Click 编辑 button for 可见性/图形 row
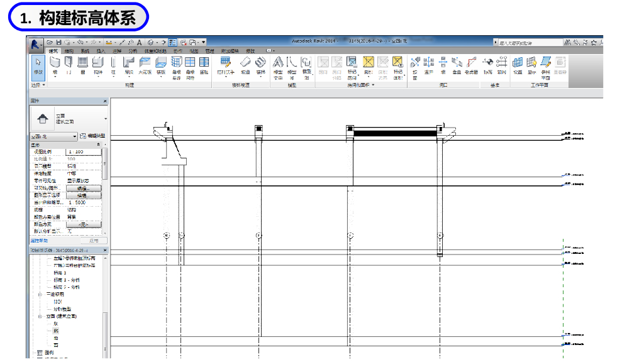This screenshot has width=644, height=362. [x=84, y=189]
